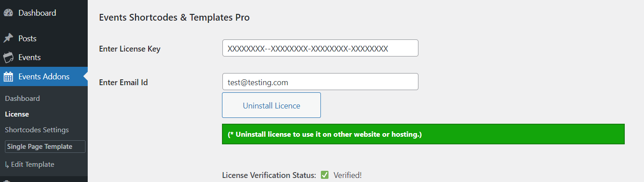Open Dashboard submenu under Events Addons

pyautogui.click(x=22, y=98)
